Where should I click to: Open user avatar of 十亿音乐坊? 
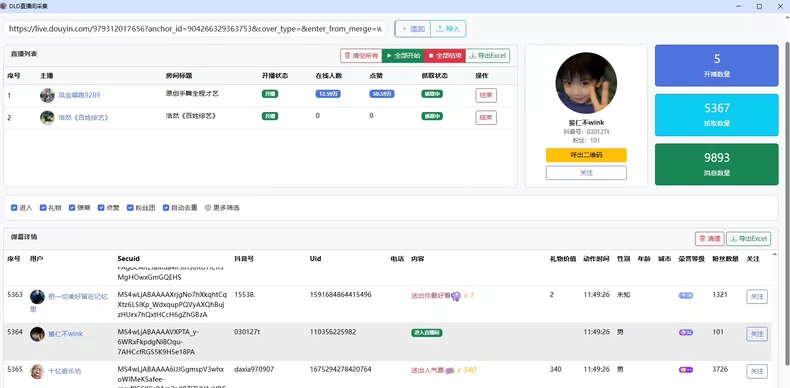pos(37,371)
